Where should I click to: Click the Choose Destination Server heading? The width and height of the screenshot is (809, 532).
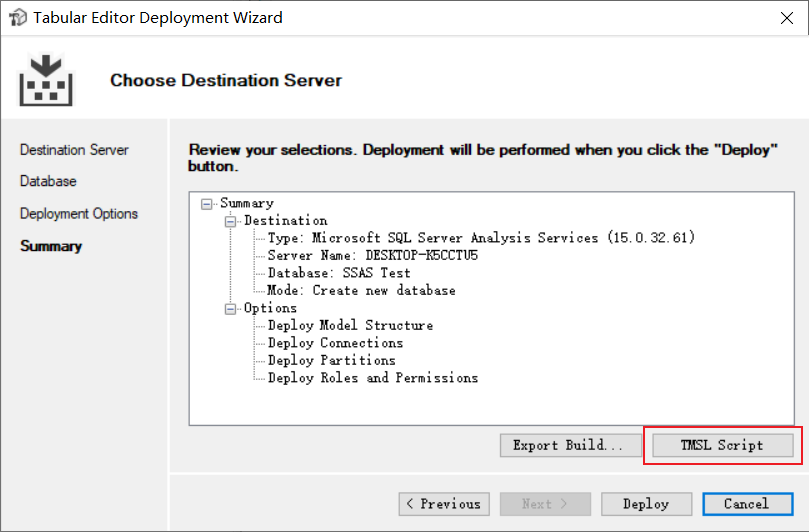226,80
